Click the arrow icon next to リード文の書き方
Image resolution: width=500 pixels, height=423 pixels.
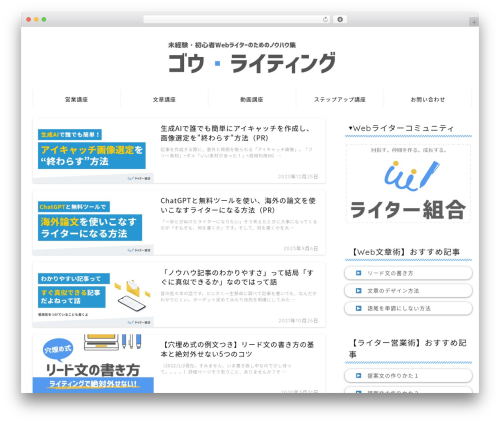(x=358, y=273)
